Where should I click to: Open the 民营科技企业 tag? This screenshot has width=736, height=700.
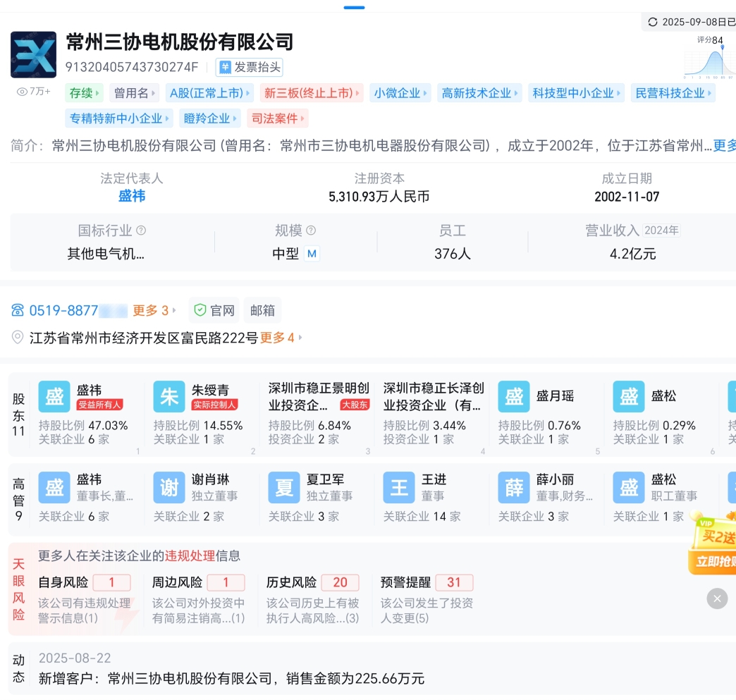click(673, 93)
